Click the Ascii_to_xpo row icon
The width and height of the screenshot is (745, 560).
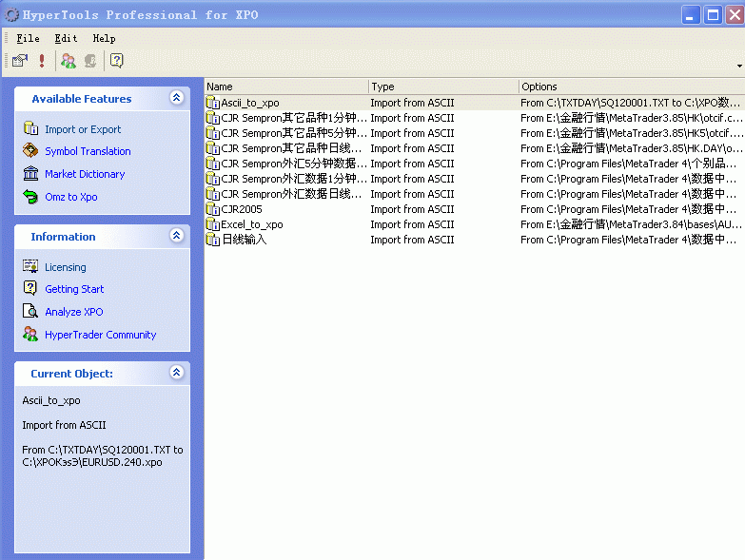coord(212,103)
